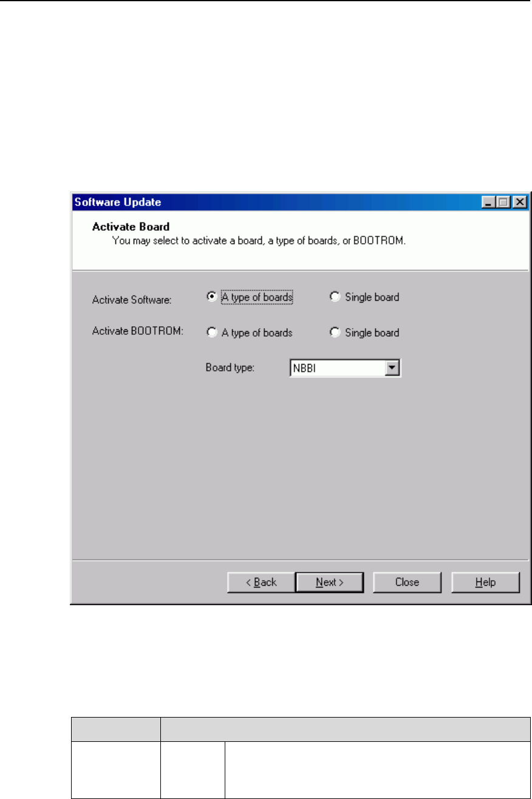Click the Close button in the wizard
The height and width of the screenshot is (799, 532).
tap(407, 582)
